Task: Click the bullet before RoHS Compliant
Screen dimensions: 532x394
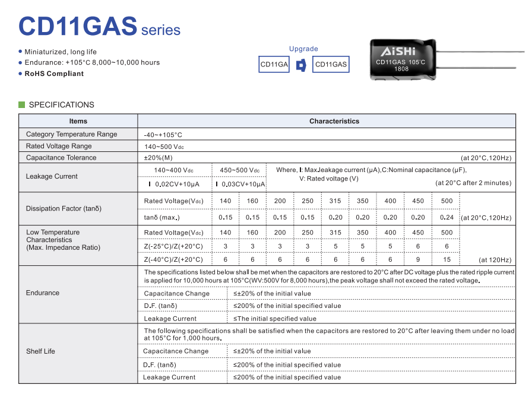Action: coord(21,74)
